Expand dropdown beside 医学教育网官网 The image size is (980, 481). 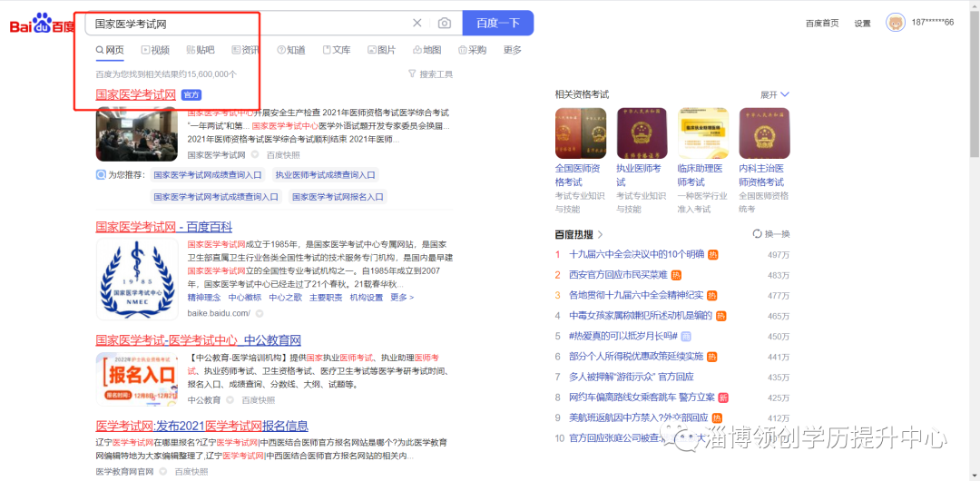[162, 471]
